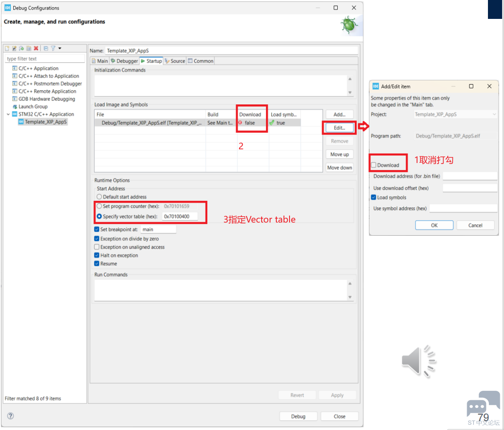Viewport: 504px width, 430px height.
Task: Click the Edit... button
Action: coord(339,128)
